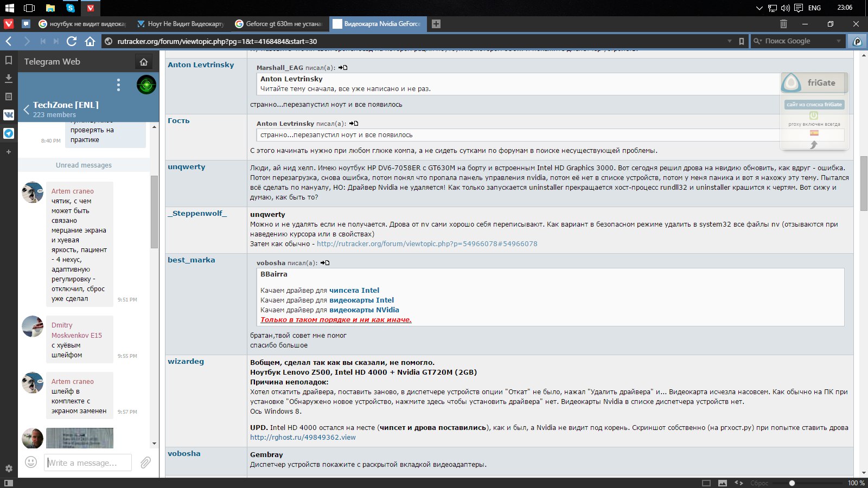Viewport: 868px width, 488px height.
Task: Open TechZone group avatar
Action: pos(146,85)
